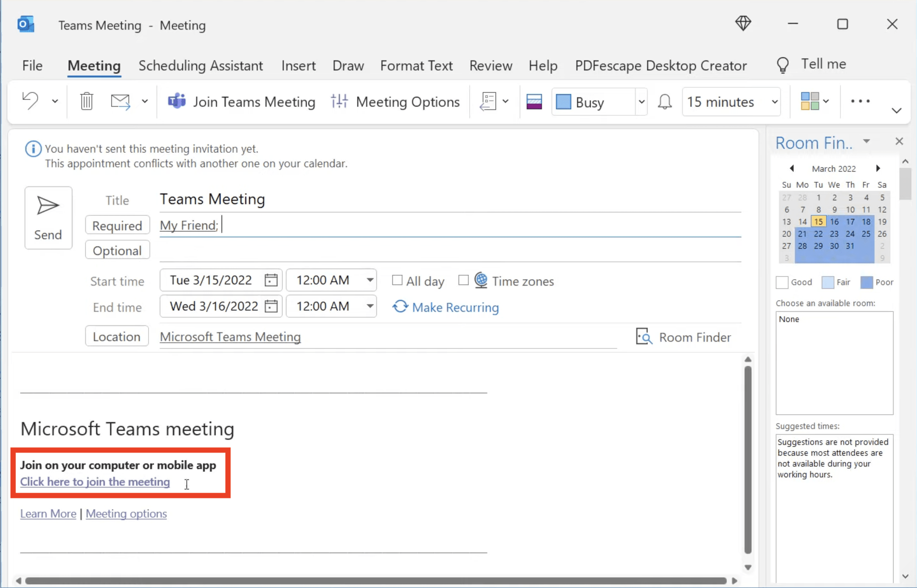Open the Undo history dropdown arrow
This screenshot has width=917, height=588.
(x=55, y=101)
